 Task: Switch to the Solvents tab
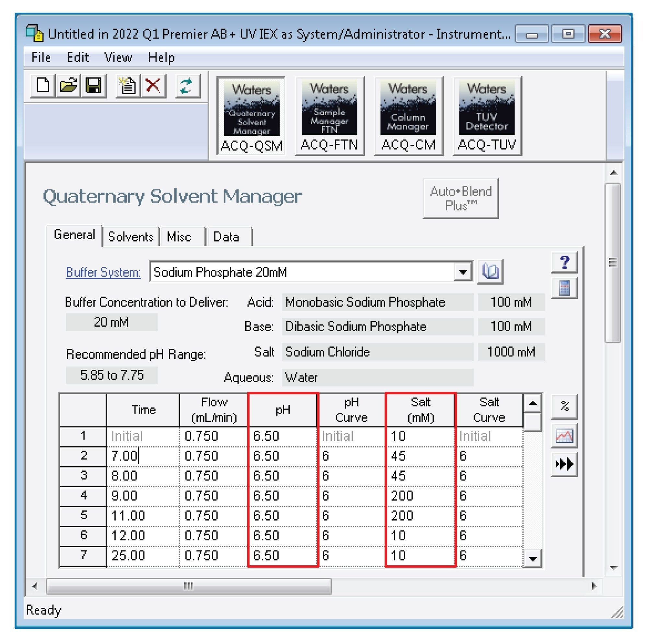(131, 237)
